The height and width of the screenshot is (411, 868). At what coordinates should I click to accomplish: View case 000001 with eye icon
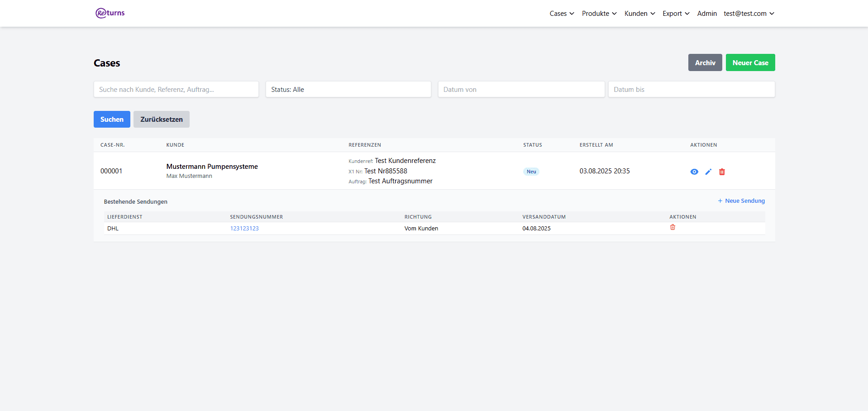coord(694,172)
